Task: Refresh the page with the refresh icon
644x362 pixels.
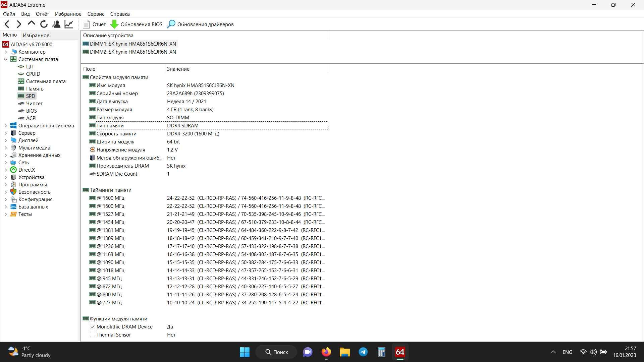Action: (44, 24)
